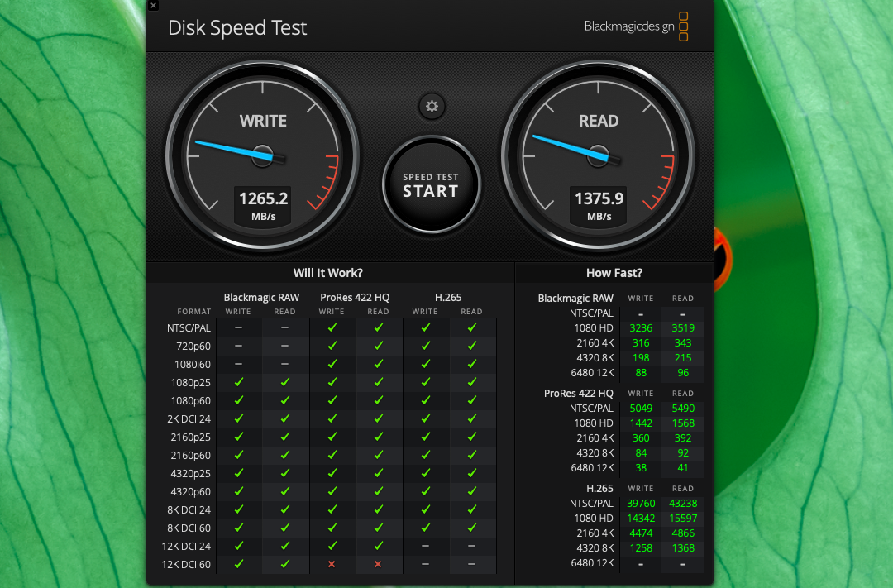This screenshot has height=588, width=893.
Task: Click the Blackmagic RAW column header in Will It Work
Action: [x=261, y=298]
